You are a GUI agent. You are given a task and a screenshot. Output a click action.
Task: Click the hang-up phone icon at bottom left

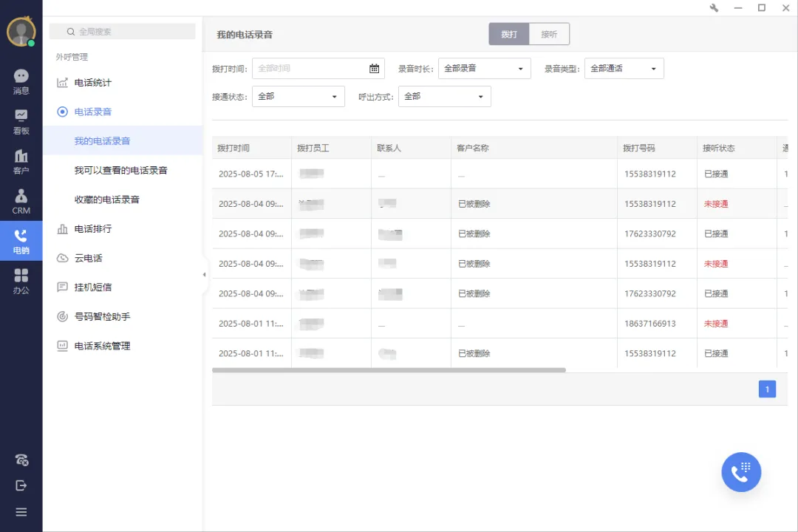(21, 460)
